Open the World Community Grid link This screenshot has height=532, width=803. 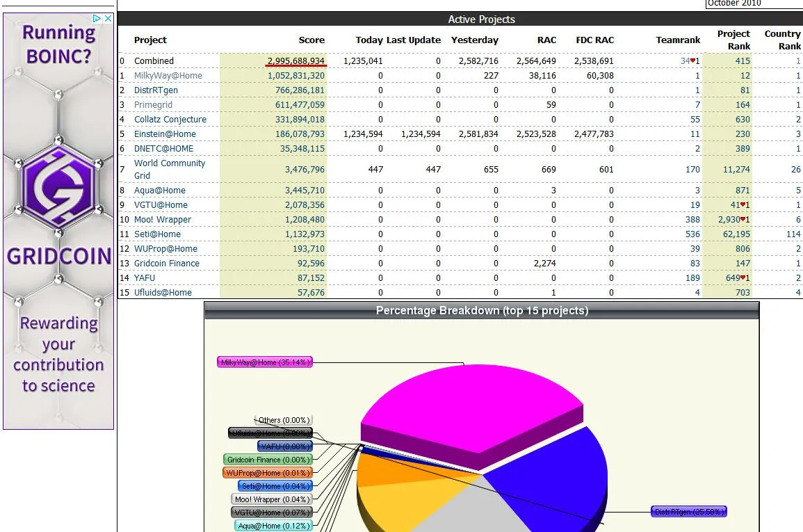coord(170,169)
